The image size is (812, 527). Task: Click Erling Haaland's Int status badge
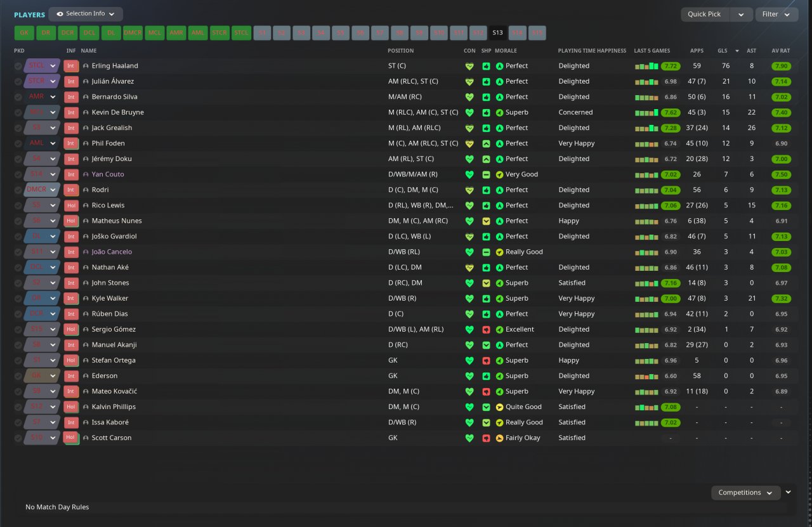click(71, 66)
